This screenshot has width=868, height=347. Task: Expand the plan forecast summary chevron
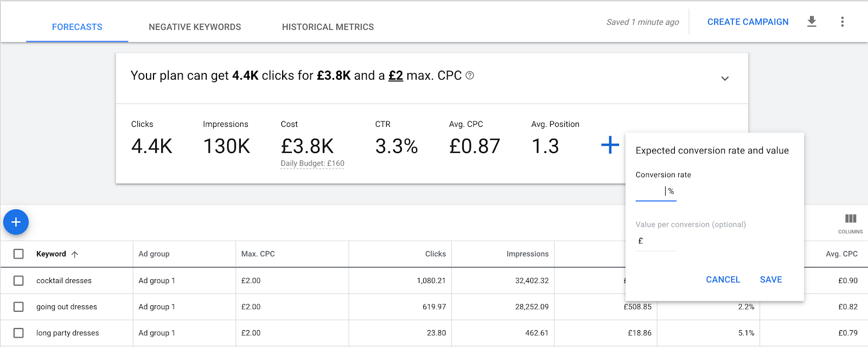click(x=725, y=79)
